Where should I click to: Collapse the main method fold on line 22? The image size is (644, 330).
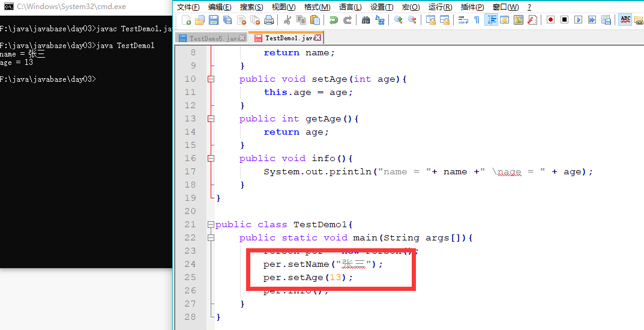pos(211,238)
